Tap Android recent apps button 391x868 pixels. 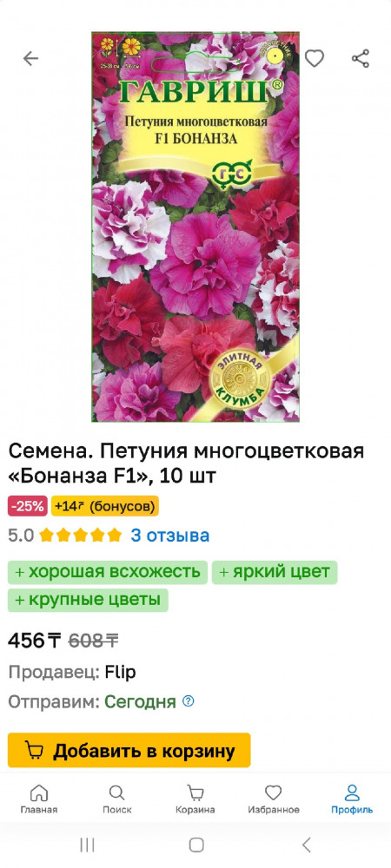tap(87, 845)
